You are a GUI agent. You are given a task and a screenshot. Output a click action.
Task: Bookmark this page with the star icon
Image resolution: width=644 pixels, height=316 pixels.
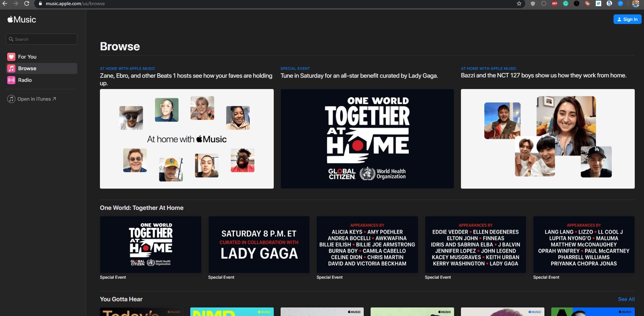(519, 3)
